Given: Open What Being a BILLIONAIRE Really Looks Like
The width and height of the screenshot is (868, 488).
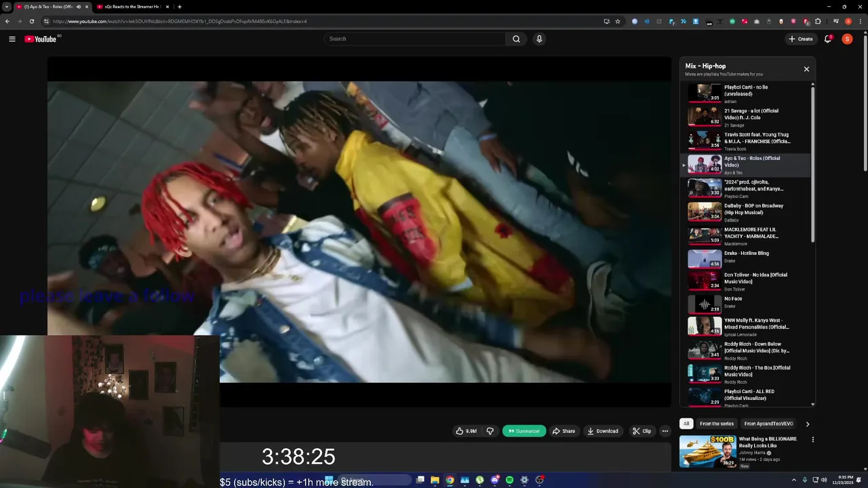Looking at the screenshot, I should pyautogui.click(x=768, y=443).
